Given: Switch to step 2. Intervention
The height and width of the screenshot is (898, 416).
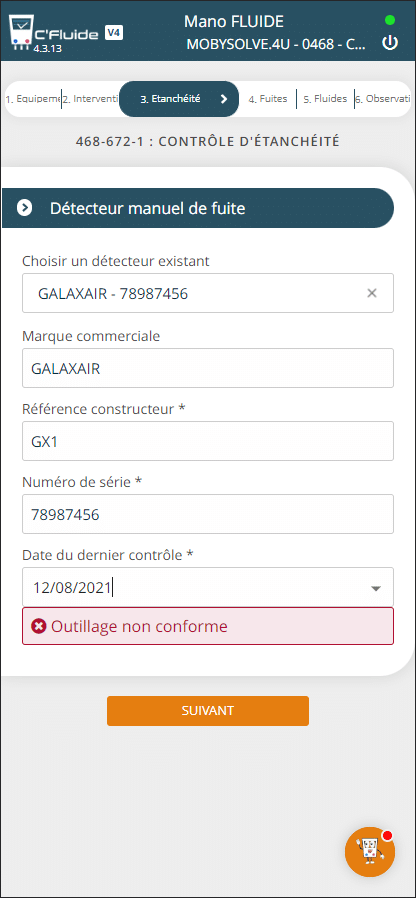Looking at the screenshot, I should coord(90,99).
